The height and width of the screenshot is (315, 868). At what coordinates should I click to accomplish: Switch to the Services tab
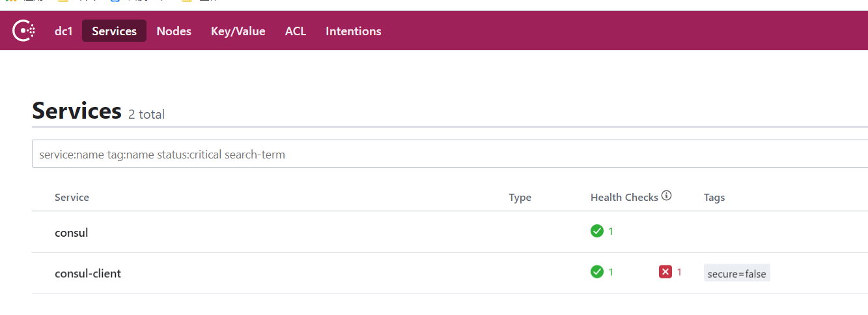114,31
